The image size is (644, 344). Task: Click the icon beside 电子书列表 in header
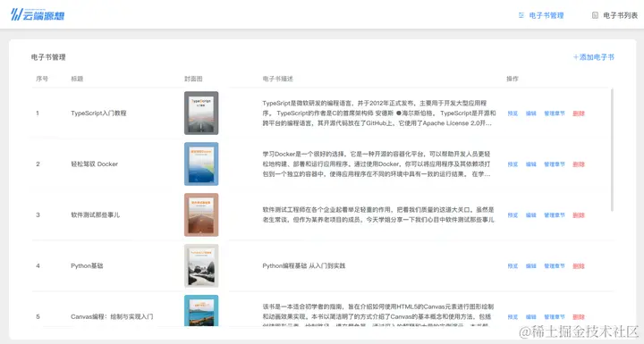[595, 15]
